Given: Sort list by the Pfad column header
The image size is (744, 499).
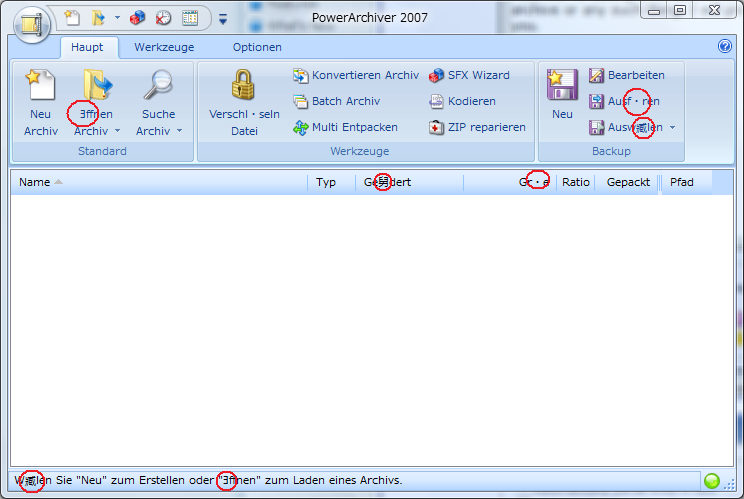Looking at the screenshot, I should tap(686, 182).
